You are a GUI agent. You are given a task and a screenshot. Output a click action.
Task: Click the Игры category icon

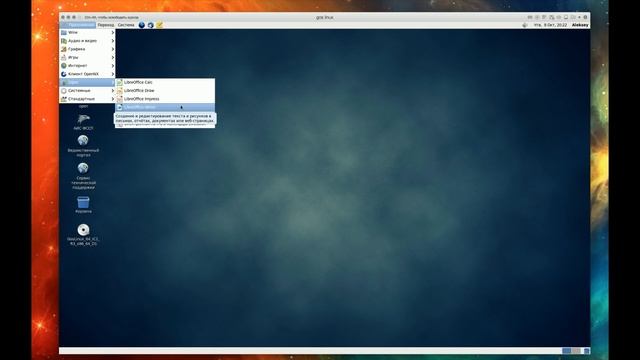[64, 58]
